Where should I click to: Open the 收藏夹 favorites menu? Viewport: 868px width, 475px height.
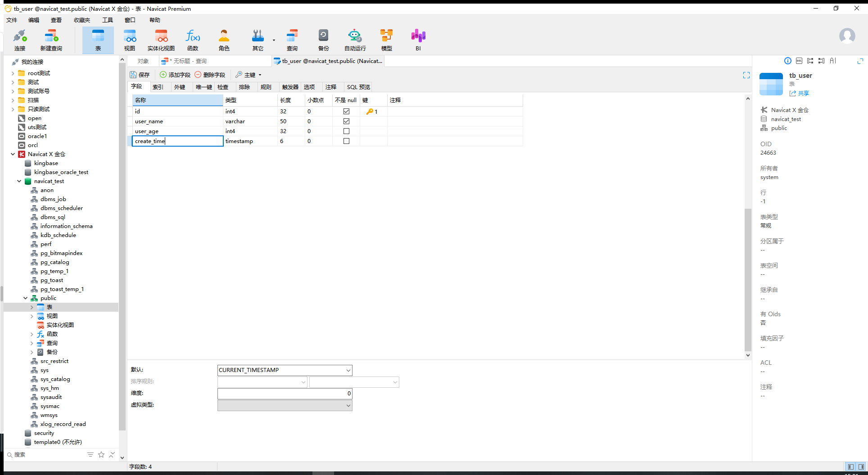(x=82, y=20)
